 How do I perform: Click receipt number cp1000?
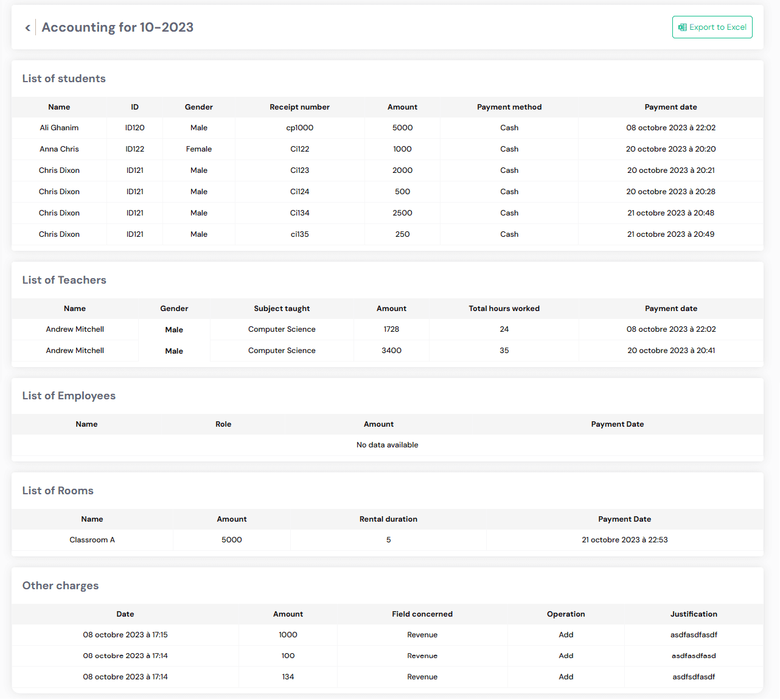[x=299, y=128]
